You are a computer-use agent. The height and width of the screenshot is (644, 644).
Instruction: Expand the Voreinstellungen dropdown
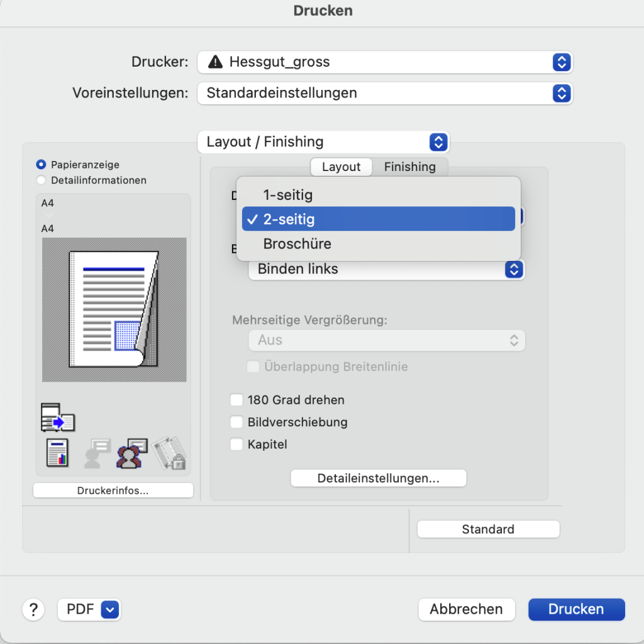(x=384, y=93)
